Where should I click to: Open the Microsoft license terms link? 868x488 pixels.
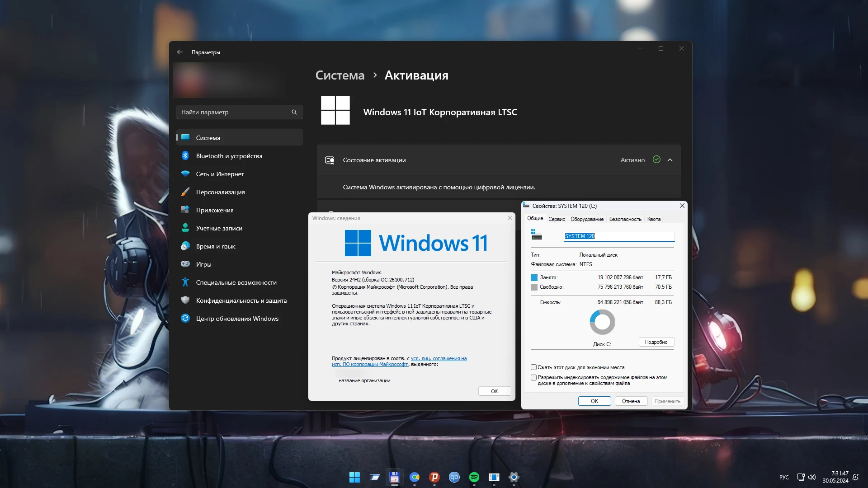coord(439,359)
